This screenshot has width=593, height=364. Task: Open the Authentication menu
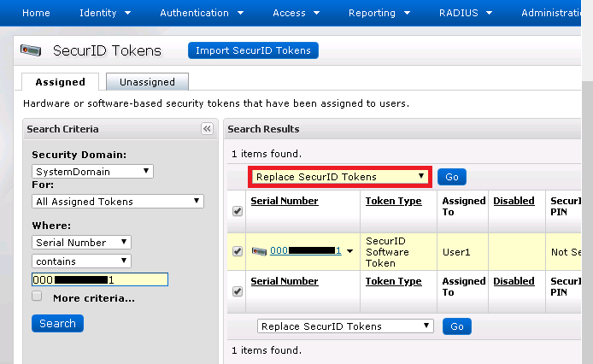[x=202, y=13]
